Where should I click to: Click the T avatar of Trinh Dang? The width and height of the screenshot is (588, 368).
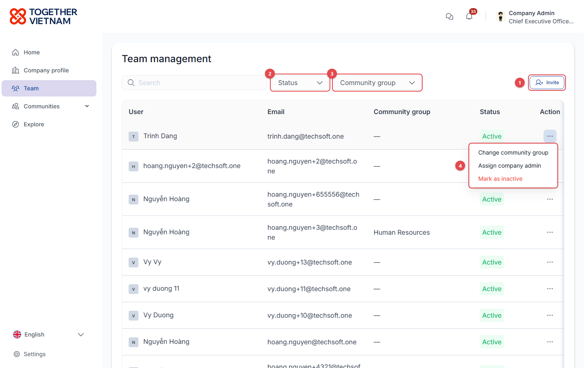pyautogui.click(x=134, y=137)
